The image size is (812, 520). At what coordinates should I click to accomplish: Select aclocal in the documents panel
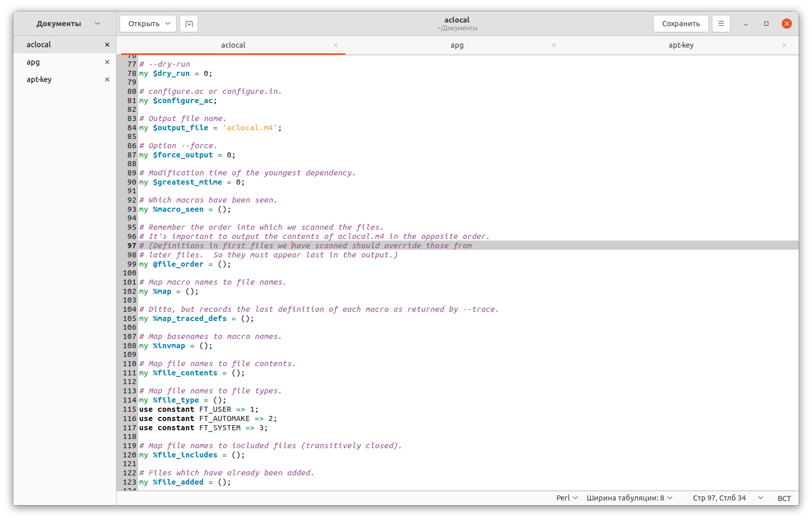coord(65,45)
